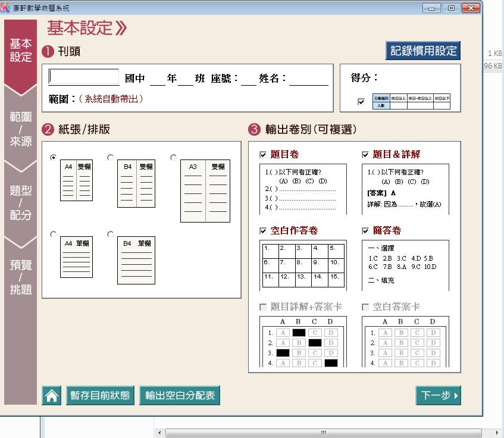Viewport: 504px width, 438px height.
Task: Select the B4 單欄 layout icon
Action: pyautogui.click(x=136, y=260)
